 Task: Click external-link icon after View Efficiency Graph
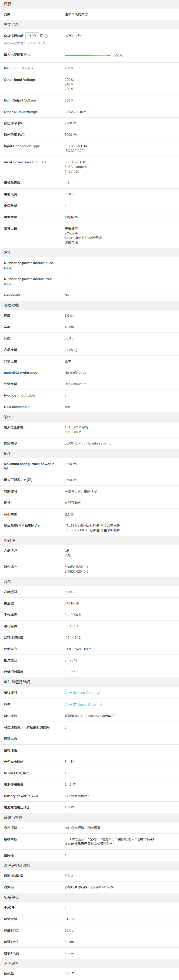click(100, 704)
